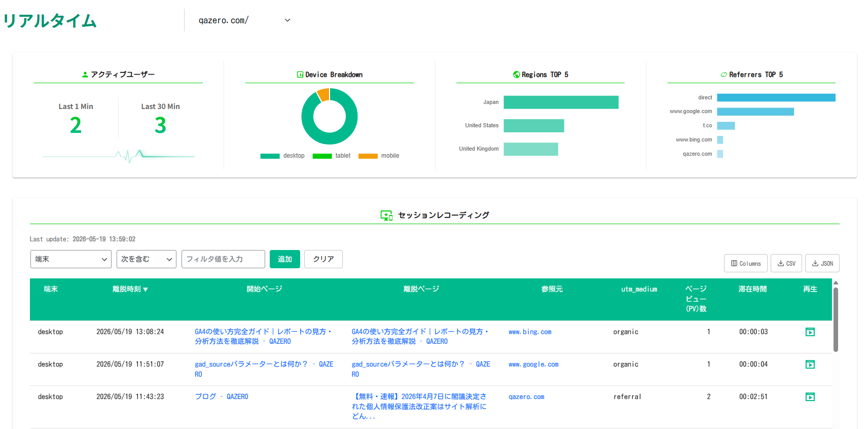Click the table vertical scrollbar thumb
This screenshot has height=429, width=868.
pyautogui.click(x=836, y=319)
